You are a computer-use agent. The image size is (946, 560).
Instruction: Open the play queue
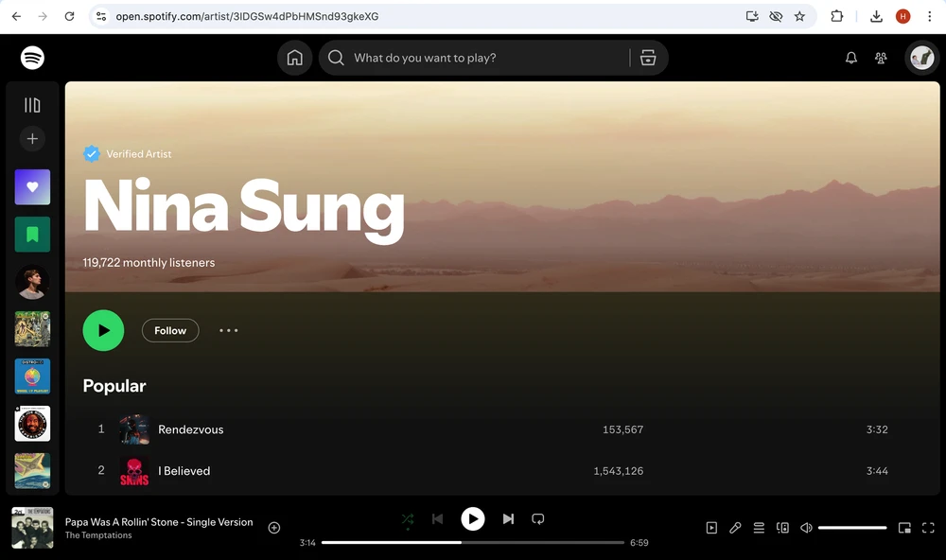coord(759,528)
